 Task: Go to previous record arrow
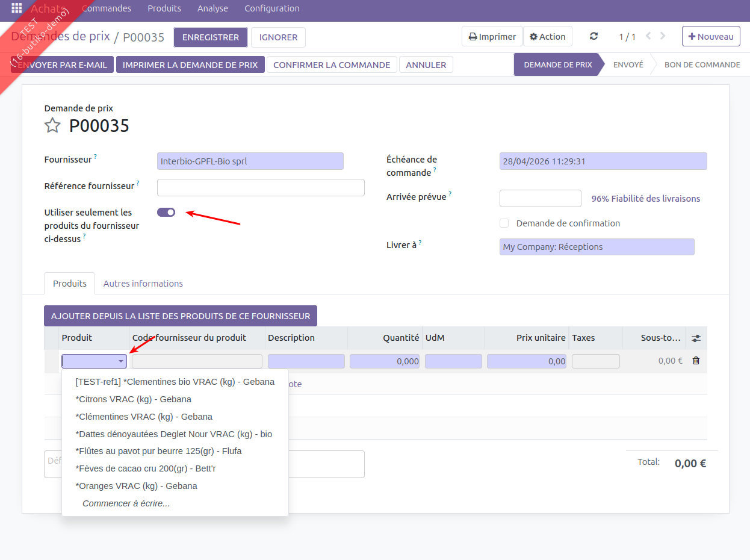(648, 36)
